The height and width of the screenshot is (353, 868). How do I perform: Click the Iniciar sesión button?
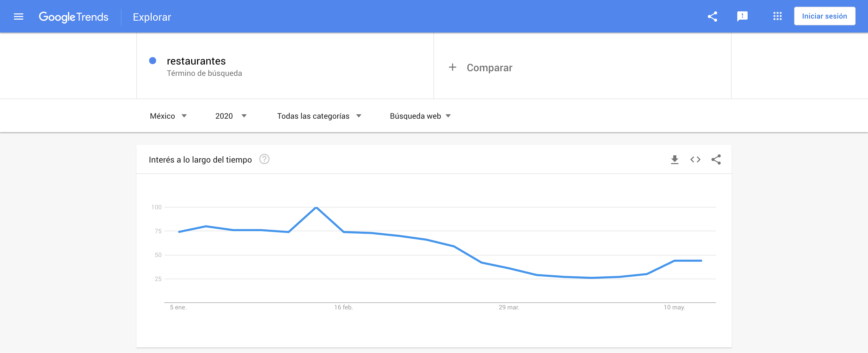click(824, 16)
